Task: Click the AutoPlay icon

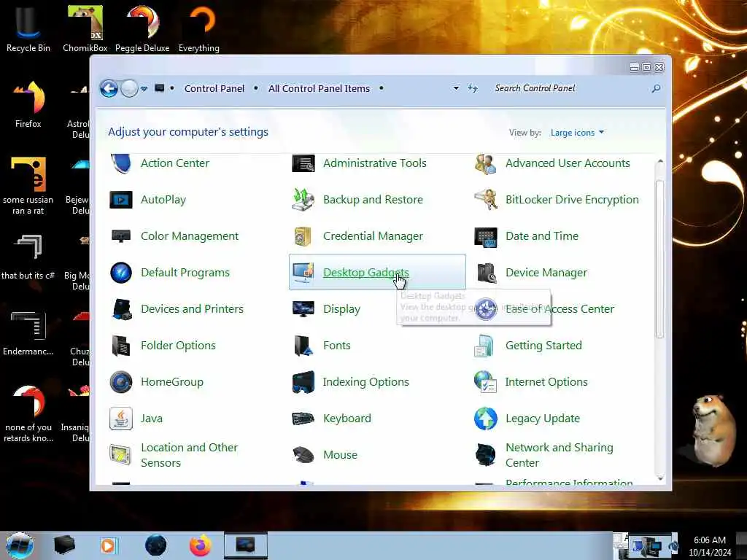Action: [x=121, y=200]
